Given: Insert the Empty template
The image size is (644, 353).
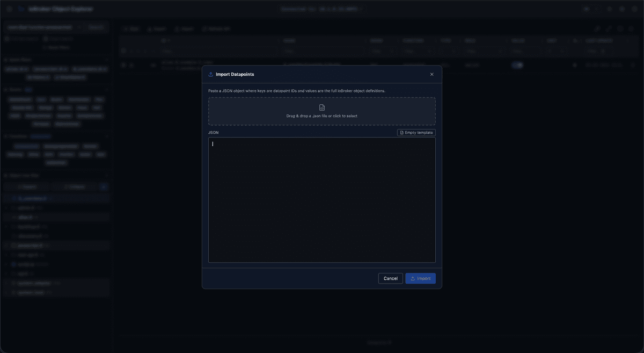Looking at the screenshot, I should pos(416,133).
